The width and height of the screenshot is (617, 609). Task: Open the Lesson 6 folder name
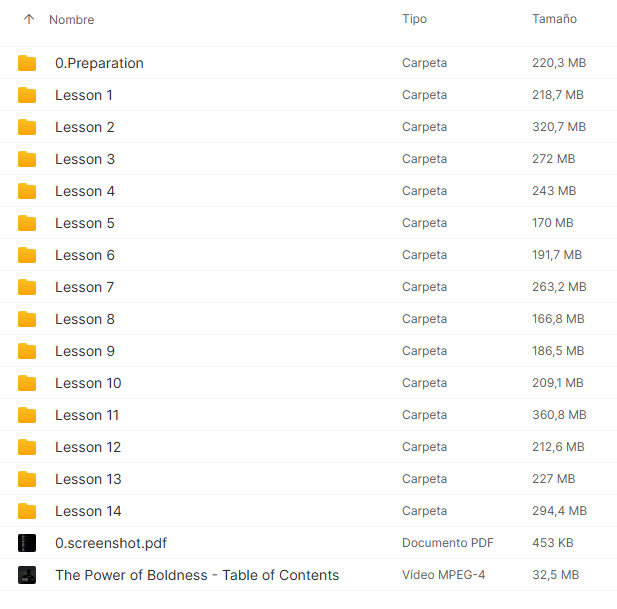[85, 255]
